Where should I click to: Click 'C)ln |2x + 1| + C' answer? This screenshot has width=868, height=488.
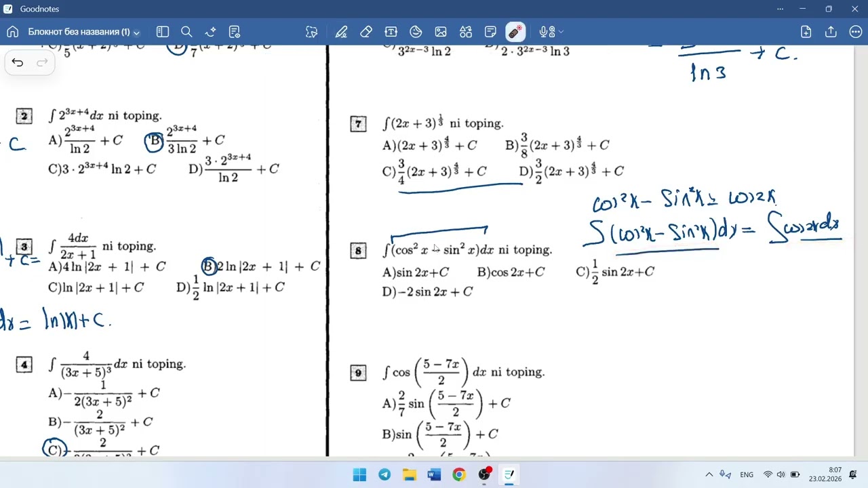click(96, 287)
